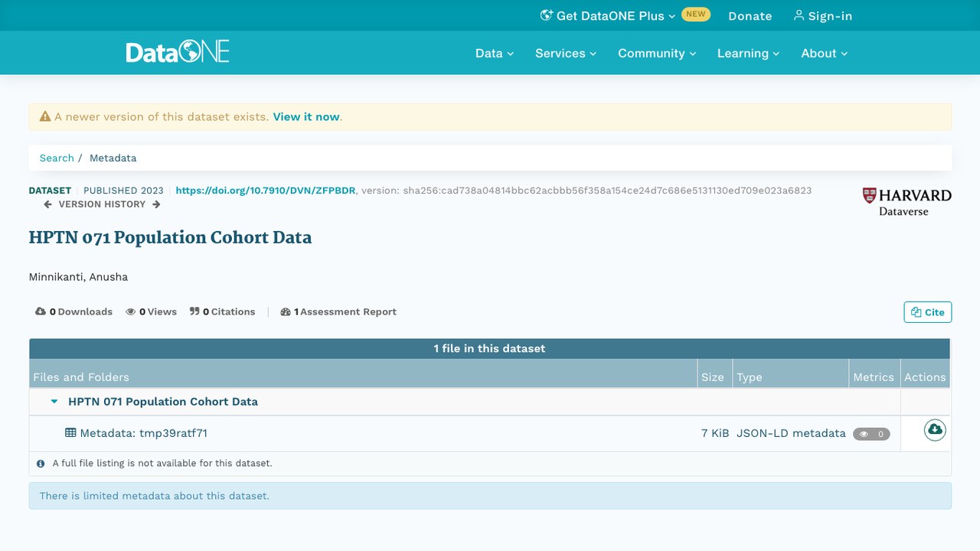
Task: Open the dataset DOI link
Action: (266, 191)
